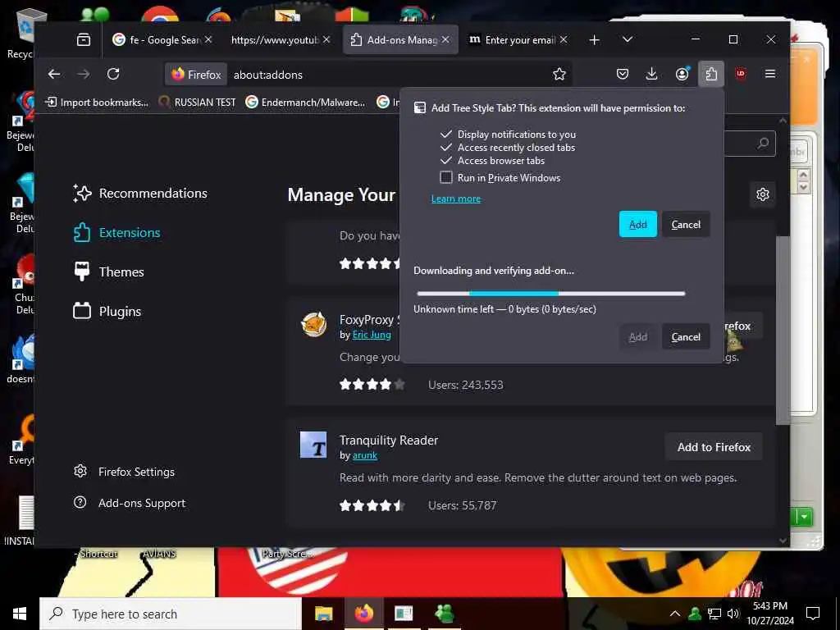
Task: Open the Endermanch/Malware bookmark
Action: (305, 102)
